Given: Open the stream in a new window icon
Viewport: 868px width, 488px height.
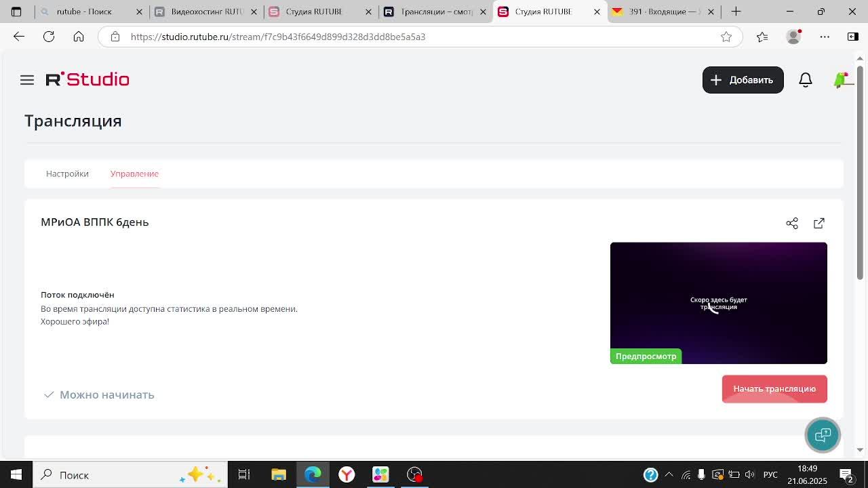Looking at the screenshot, I should 819,223.
